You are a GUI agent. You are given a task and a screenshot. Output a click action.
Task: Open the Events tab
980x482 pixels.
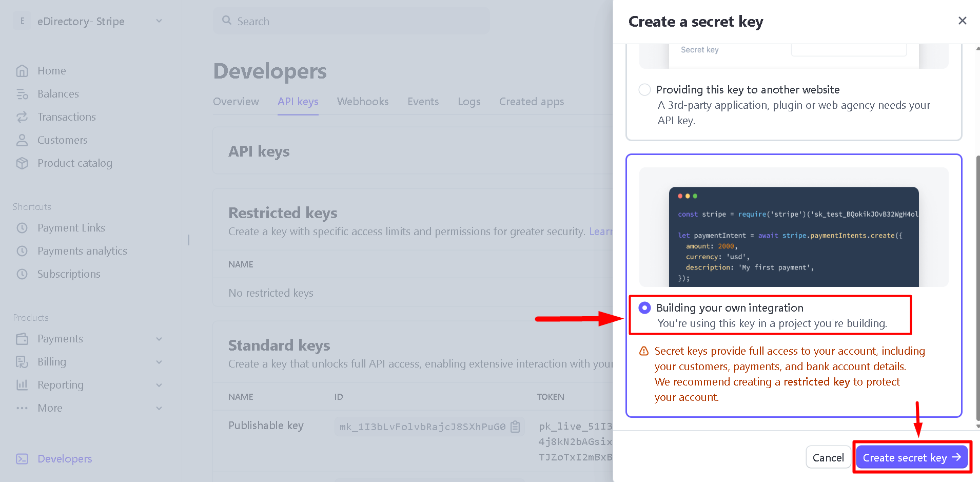pyautogui.click(x=423, y=102)
